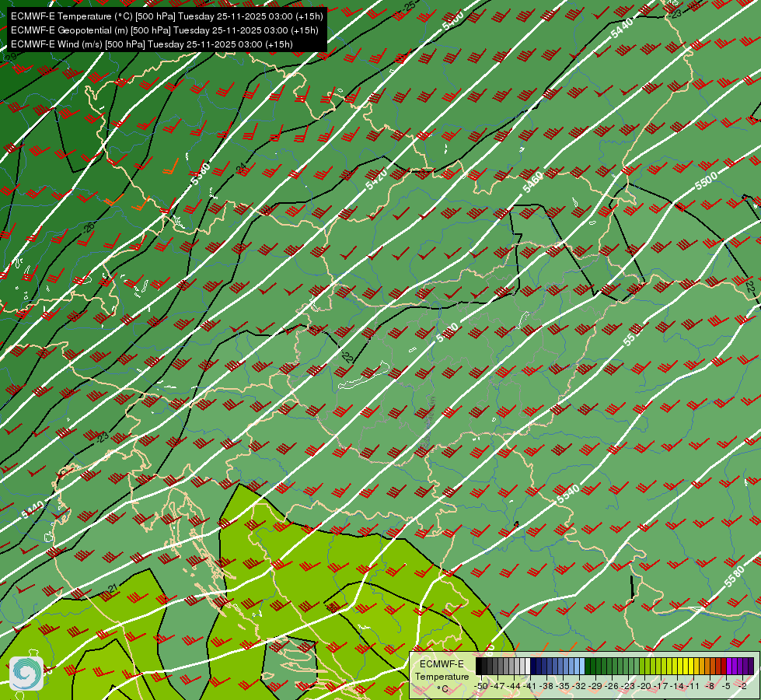Click the 5580 geopotential contour label

tap(733, 576)
